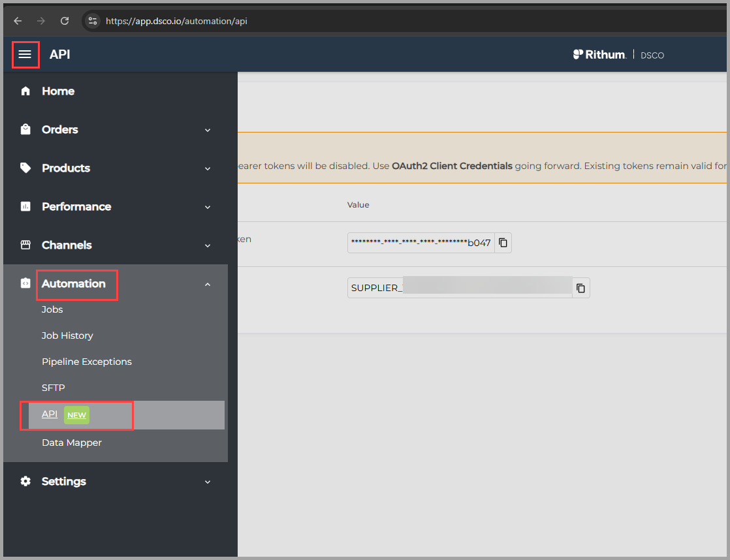Viewport: 730px width, 560px height.
Task: Click the OAuth2 Client Credentials text
Action: [452, 166]
